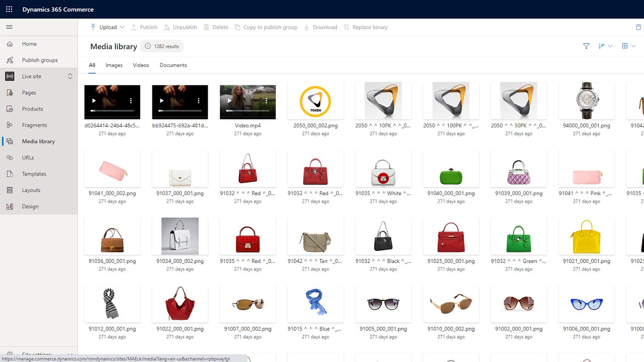Image resolution: width=644 pixels, height=362 pixels.
Task: Switch to the All tab
Action: [92, 65]
